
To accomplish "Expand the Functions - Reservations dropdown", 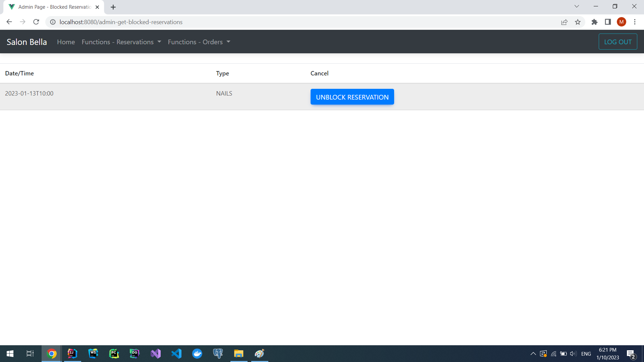I will point(121,42).
